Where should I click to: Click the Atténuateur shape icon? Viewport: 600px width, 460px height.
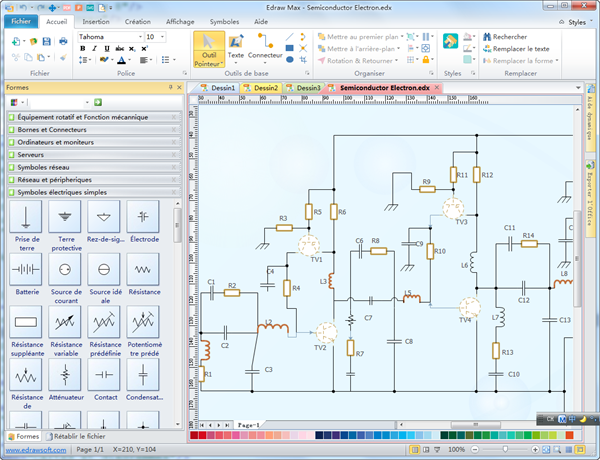tap(66, 376)
